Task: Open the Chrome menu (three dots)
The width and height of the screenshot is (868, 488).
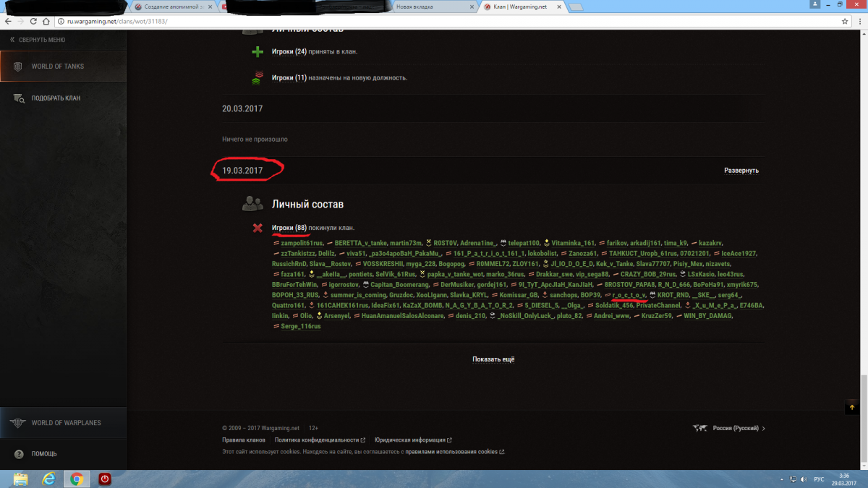Action: (859, 22)
